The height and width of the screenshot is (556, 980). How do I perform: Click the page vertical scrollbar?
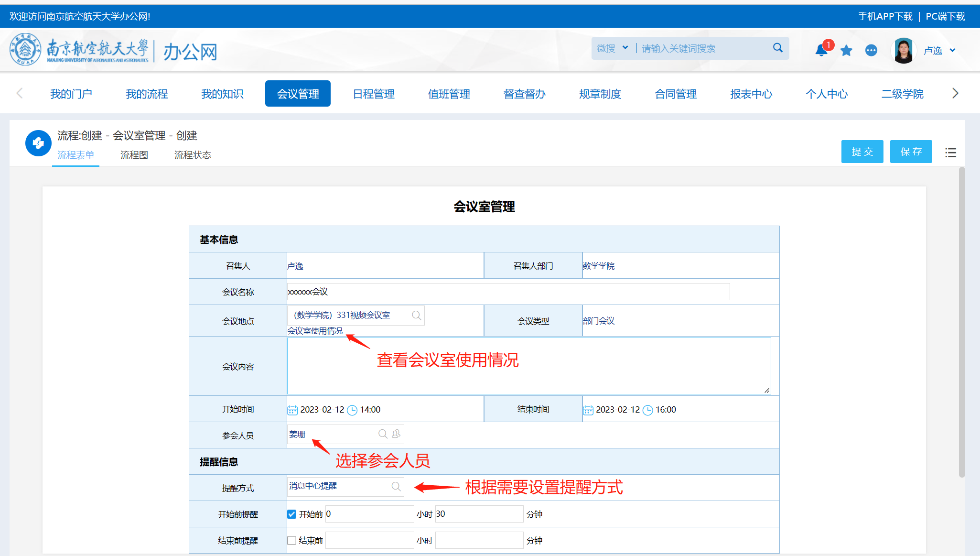(962, 322)
